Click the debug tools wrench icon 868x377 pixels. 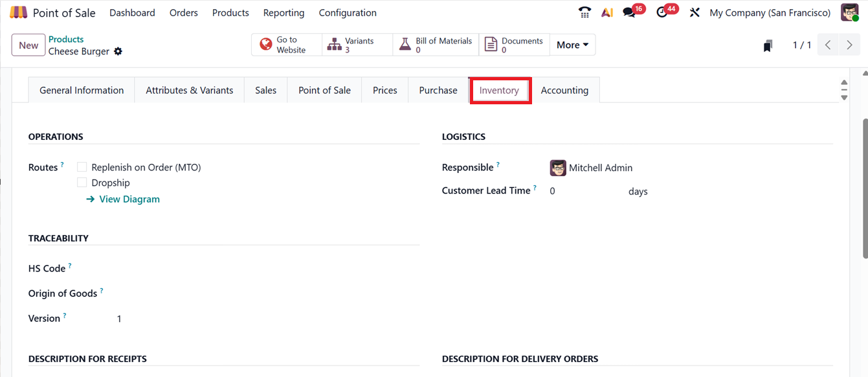coord(695,12)
